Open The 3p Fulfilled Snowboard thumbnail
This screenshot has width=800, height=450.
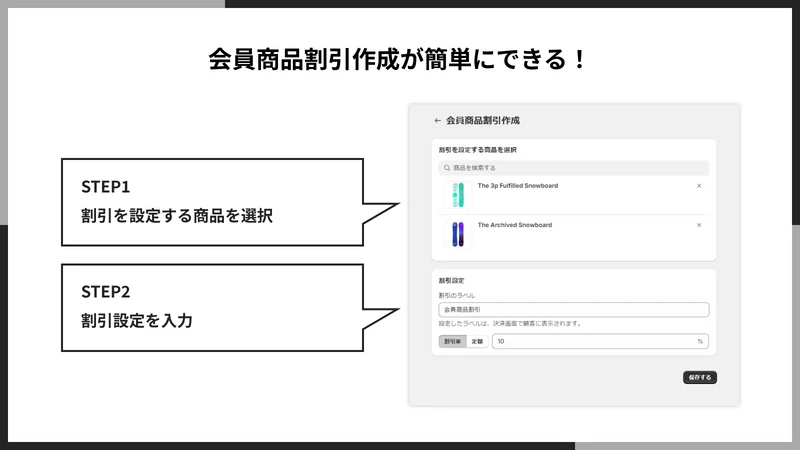458,195
